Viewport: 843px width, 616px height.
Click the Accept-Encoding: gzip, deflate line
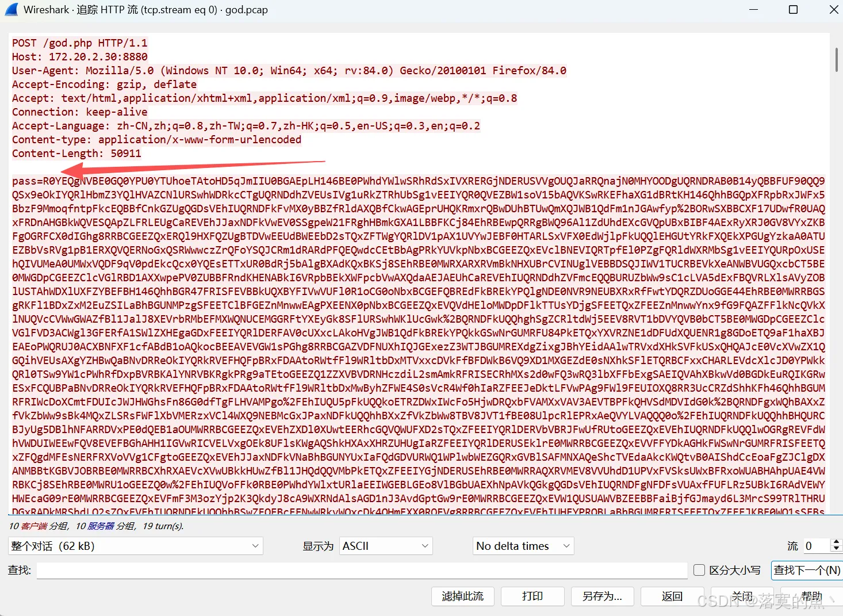point(105,85)
